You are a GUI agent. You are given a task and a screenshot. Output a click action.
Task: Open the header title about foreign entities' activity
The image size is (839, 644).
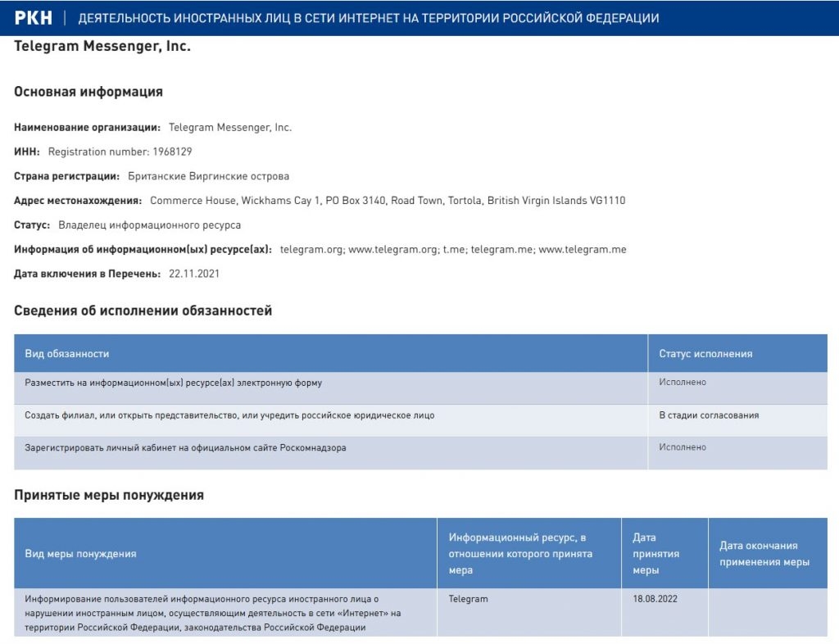369,18
